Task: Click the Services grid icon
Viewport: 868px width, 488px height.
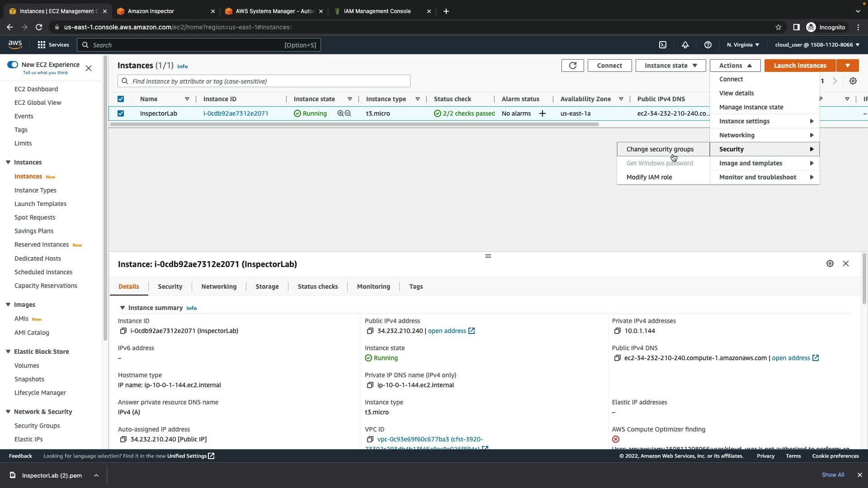Action: point(42,45)
